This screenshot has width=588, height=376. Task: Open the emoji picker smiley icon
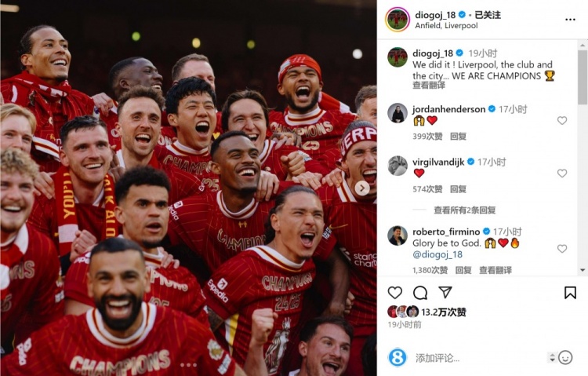tap(565, 357)
